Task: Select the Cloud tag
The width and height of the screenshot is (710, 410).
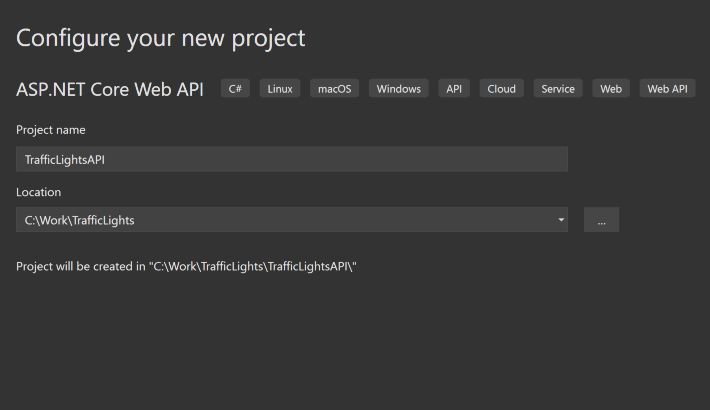Action: (502, 89)
